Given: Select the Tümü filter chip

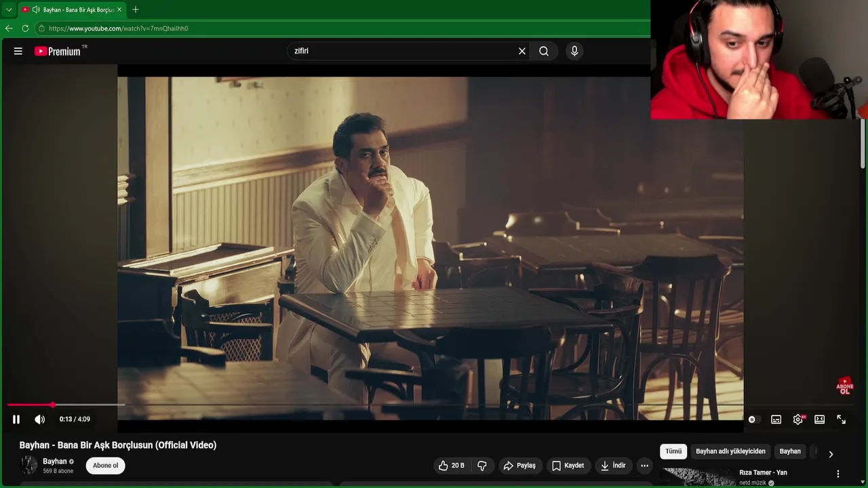Looking at the screenshot, I should [673, 451].
